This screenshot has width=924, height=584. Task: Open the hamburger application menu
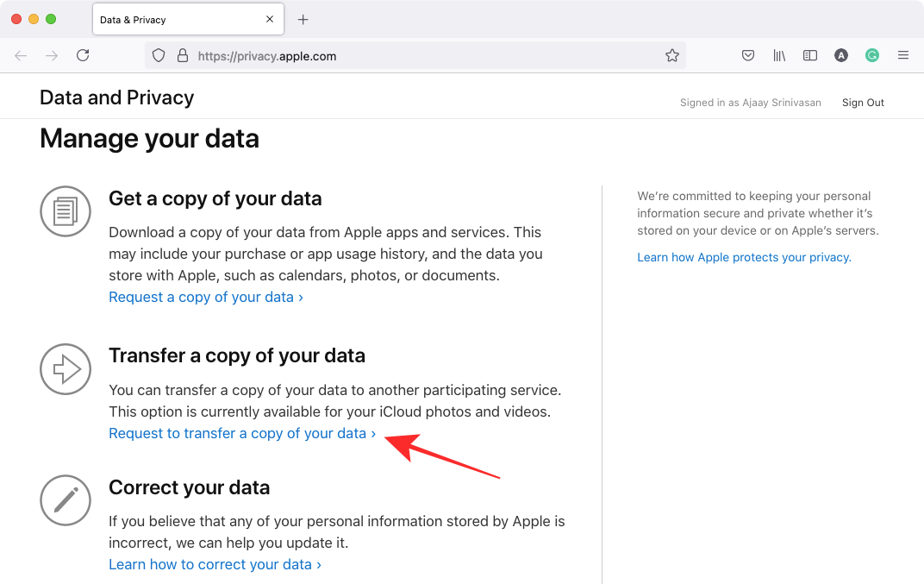click(x=902, y=55)
